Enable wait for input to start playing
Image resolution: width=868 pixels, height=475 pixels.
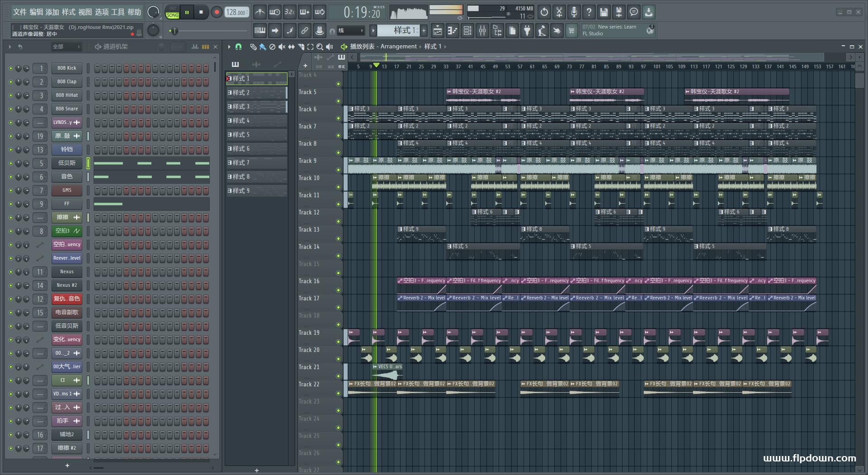(274, 12)
